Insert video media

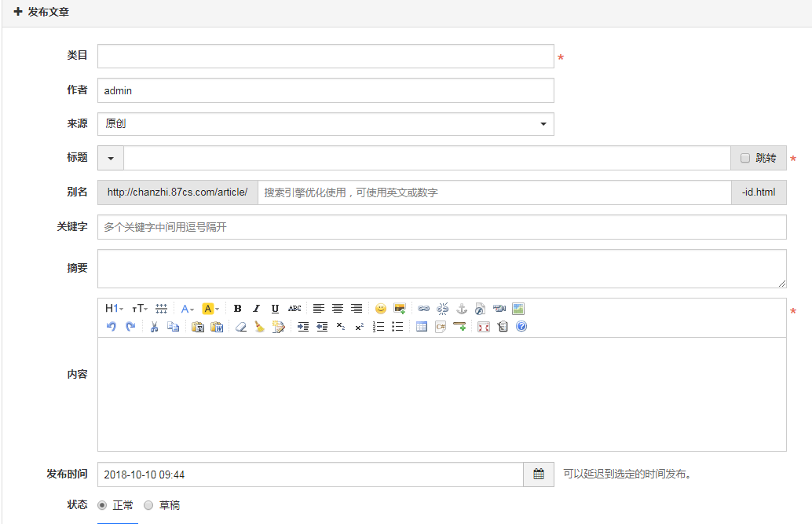tap(499, 309)
